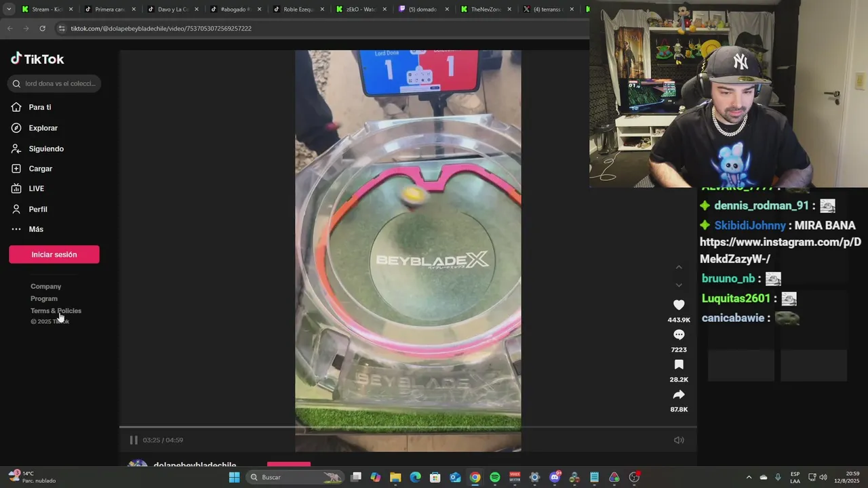Click the Iniciar sesión button
Screen dimensions: 868x488
(x=54, y=254)
